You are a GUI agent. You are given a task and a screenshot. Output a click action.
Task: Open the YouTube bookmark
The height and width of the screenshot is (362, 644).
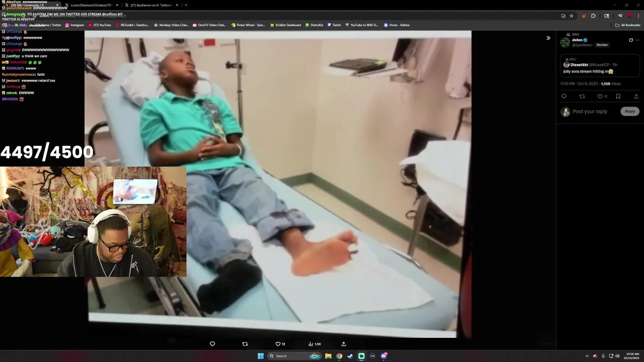click(100, 25)
